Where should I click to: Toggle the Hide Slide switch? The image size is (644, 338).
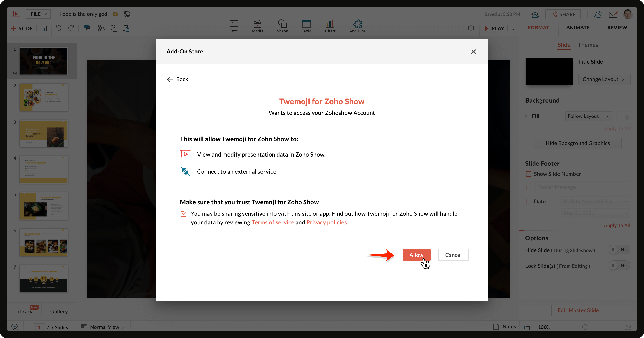619,250
